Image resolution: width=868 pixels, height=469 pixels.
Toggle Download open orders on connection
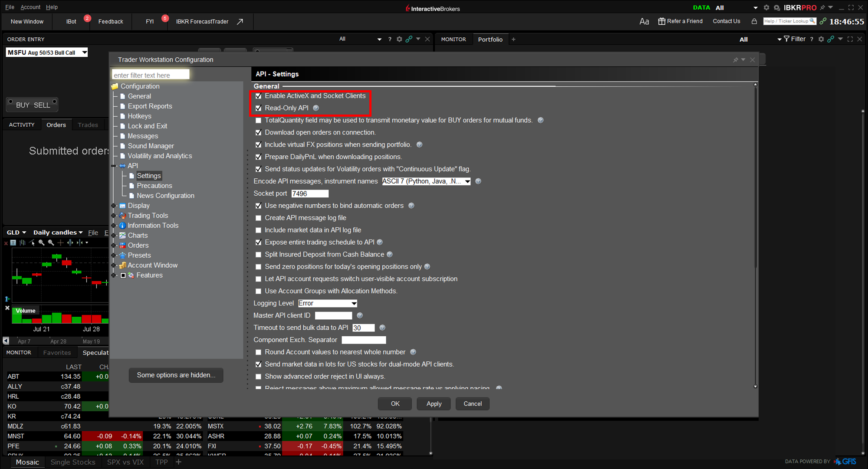click(x=259, y=132)
